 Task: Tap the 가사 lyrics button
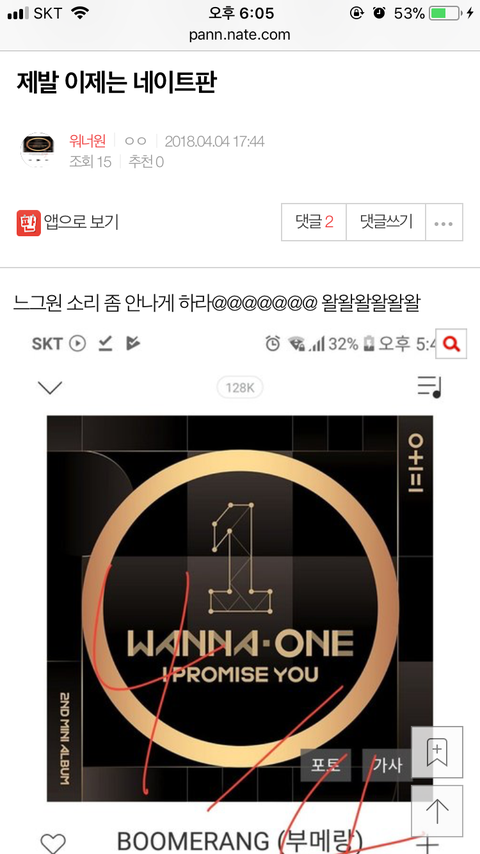click(387, 765)
